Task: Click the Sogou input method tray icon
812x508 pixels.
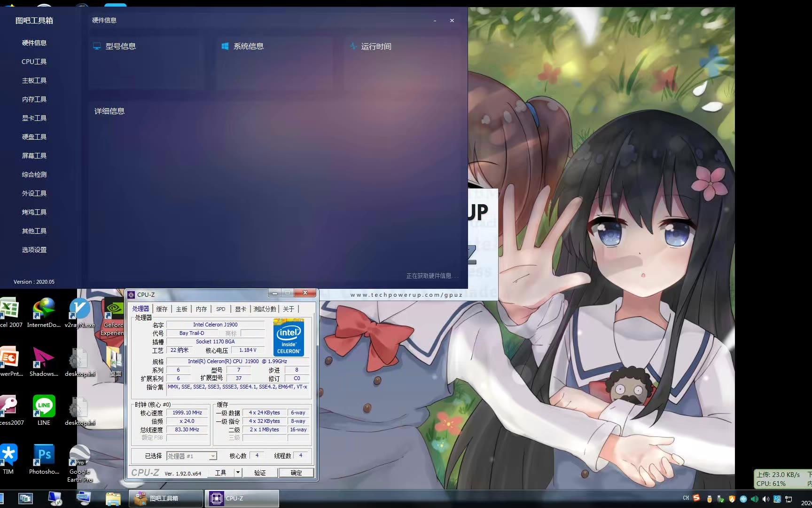Action: pos(696,498)
